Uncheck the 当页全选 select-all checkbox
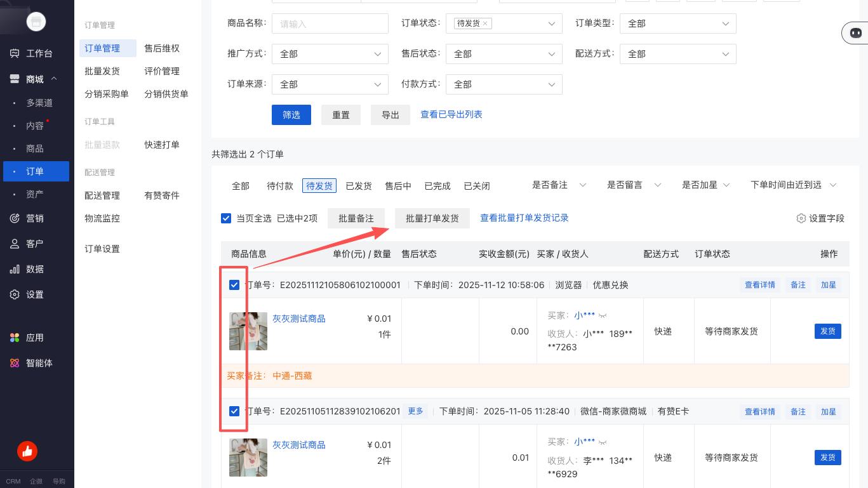 [226, 218]
